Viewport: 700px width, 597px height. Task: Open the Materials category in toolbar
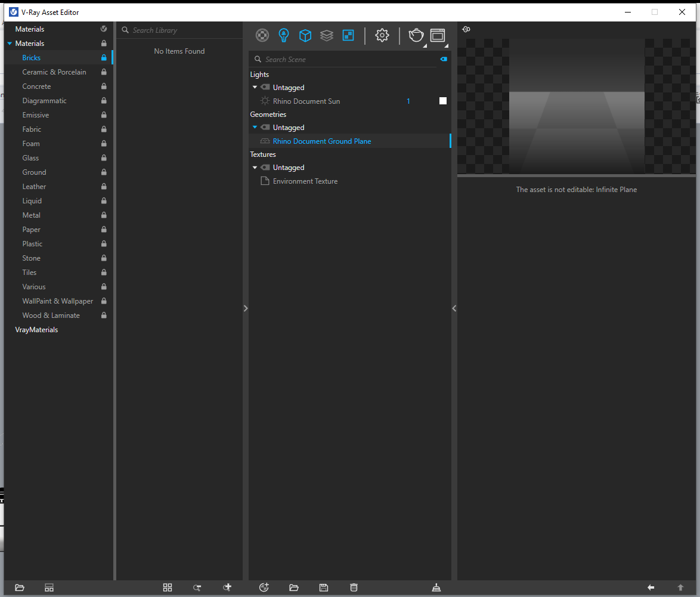[262, 35]
